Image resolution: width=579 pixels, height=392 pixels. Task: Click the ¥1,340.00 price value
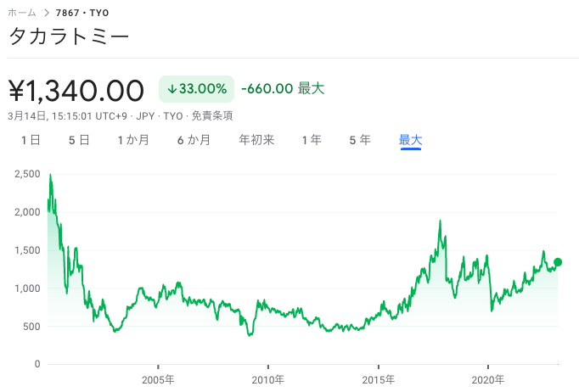[x=76, y=91]
